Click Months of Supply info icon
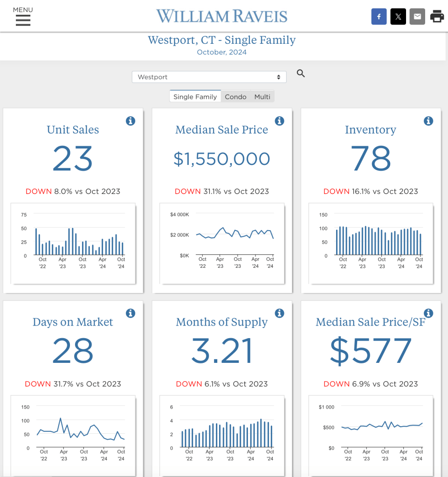The height and width of the screenshot is (477, 448). pos(279,313)
